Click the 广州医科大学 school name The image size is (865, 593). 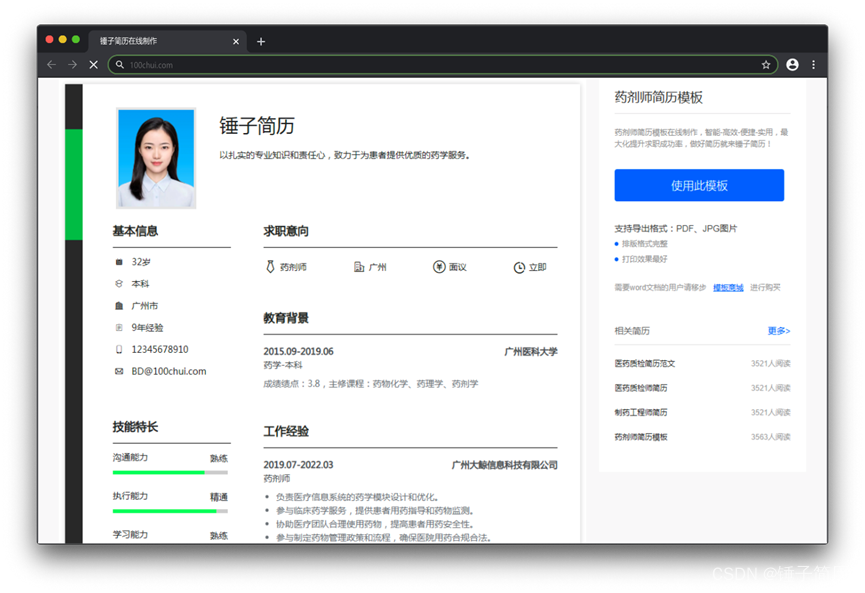tap(531, 351)
